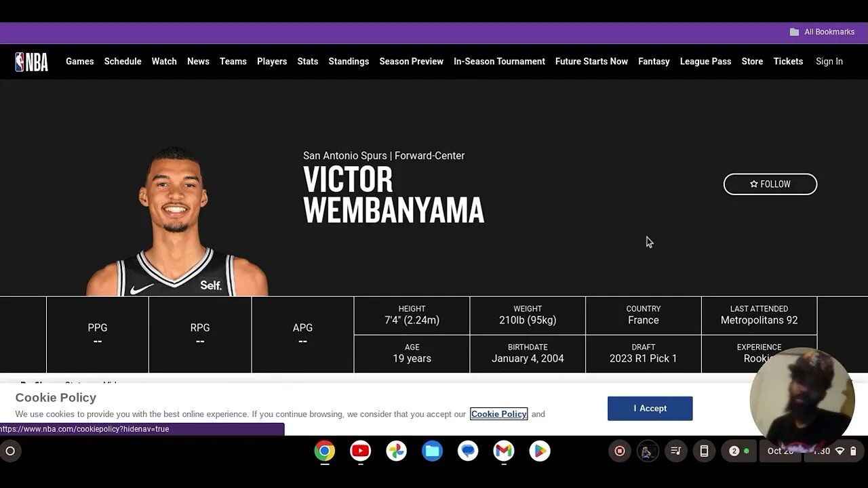Open Future Starts Now page
The width and height of the screenshot is (868, 488).
[x=591, y=62]
